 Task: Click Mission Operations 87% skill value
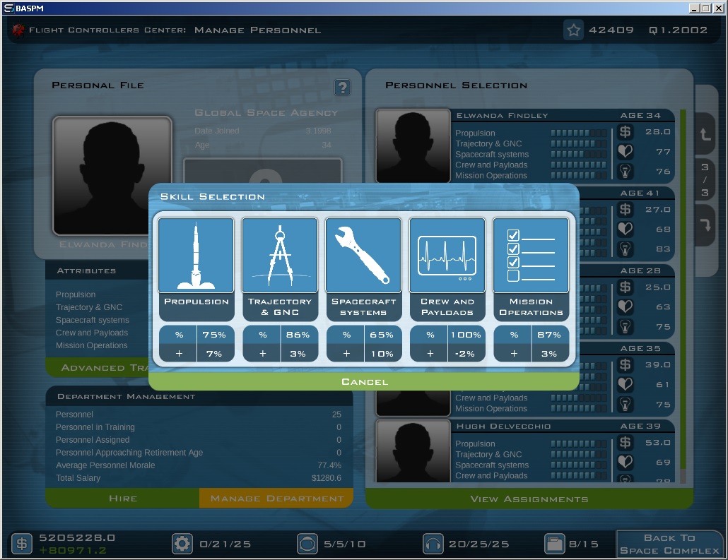(x=549, y=335)
